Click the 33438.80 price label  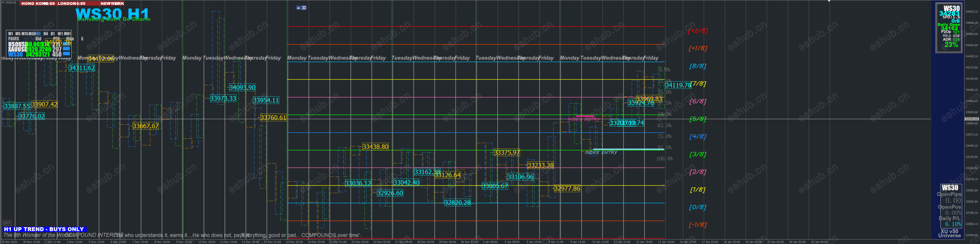pyautogui.click(x=375, y=147)
